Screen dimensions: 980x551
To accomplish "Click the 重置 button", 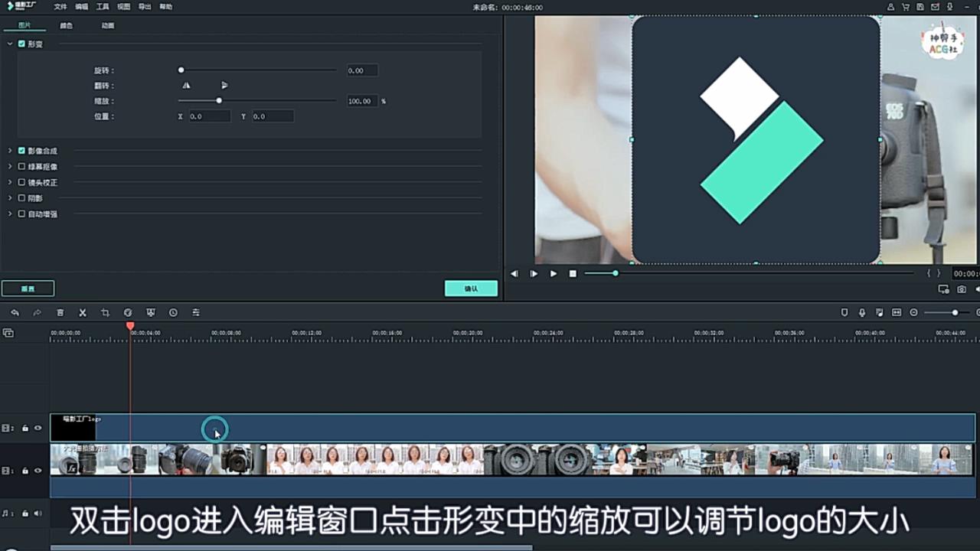I will (28, 289).
